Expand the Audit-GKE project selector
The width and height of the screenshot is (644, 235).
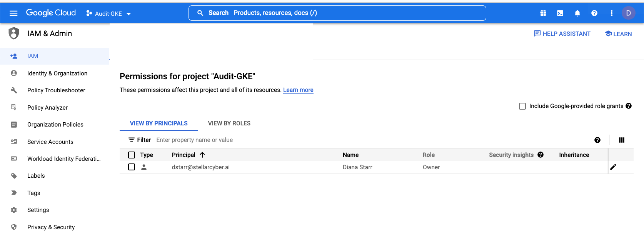(109, 13)
